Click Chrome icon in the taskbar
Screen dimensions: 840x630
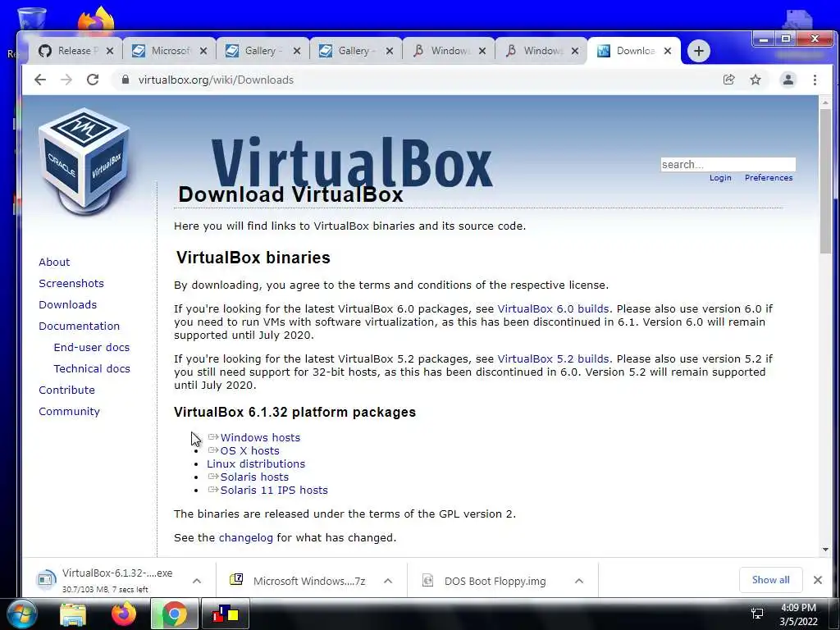pyautogui.click(x=174, y=614)
